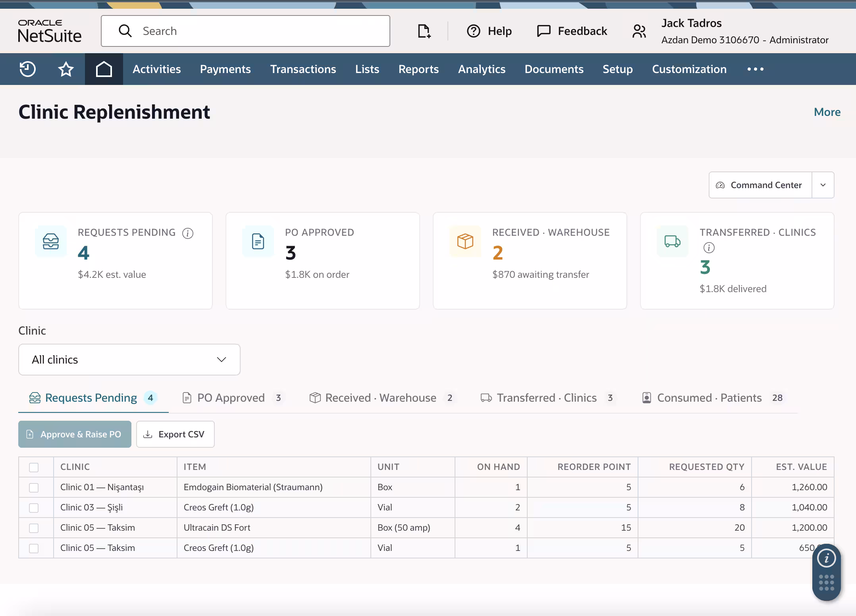
Task: Open the Setup menu
Action: tap(618, 69)
